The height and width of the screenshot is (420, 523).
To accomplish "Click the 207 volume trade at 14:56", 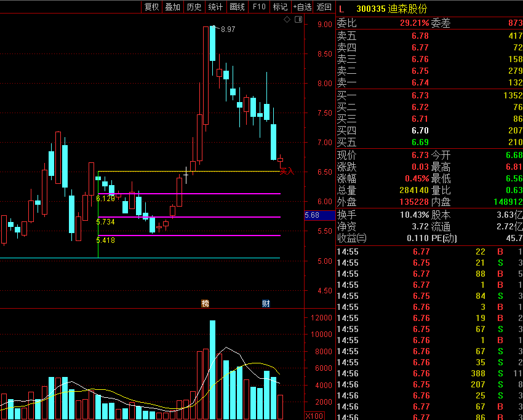I will coord(477,385).
